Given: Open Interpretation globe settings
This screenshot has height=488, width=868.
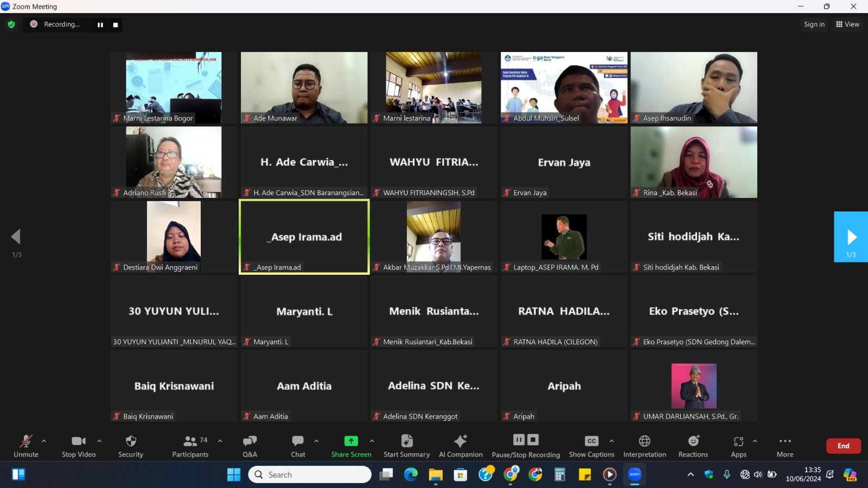Looking at the screenshot, I should (644, 446).
